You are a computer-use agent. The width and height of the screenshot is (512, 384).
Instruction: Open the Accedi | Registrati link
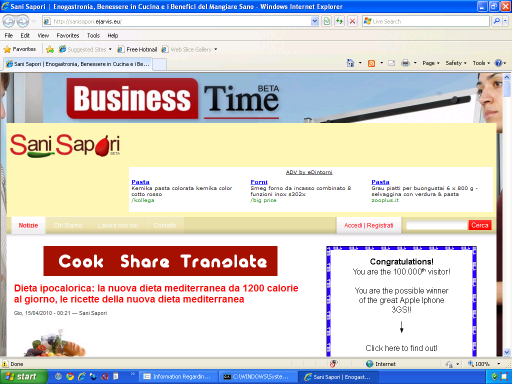(x=368, y=226)
